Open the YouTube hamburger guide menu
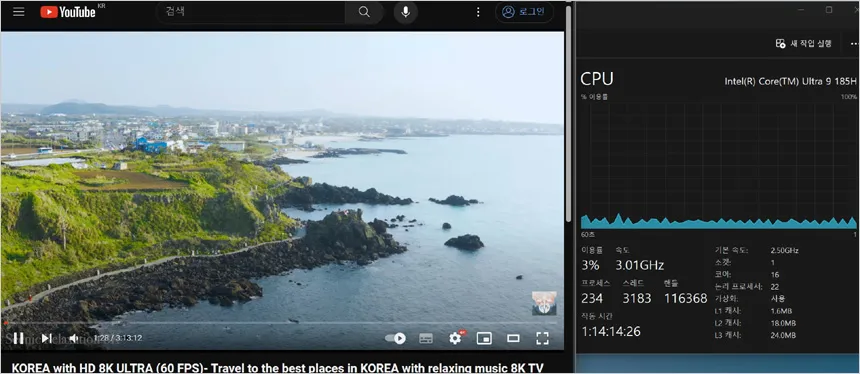 [19, 12]
